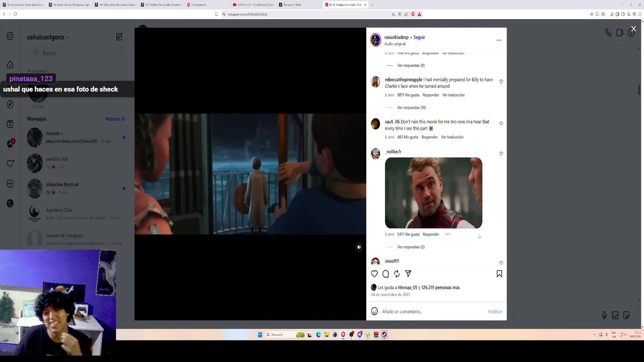Open Notifications heart in sidebar
Screen dimensions: 644x362
pyautogui.click(x=10, y=163)
